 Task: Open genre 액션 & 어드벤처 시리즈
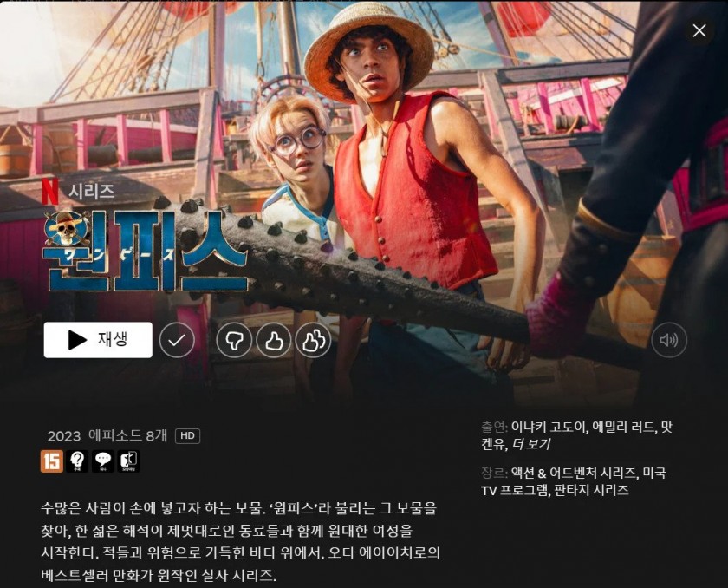[x=574, y=473]
